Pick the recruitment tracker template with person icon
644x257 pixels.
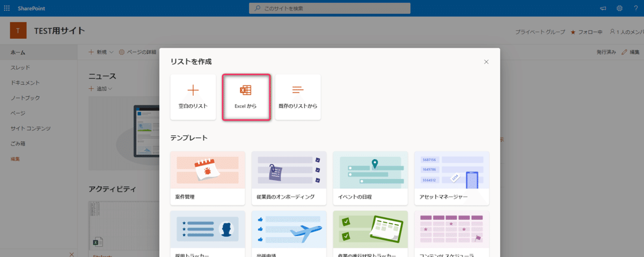[208, 234]
